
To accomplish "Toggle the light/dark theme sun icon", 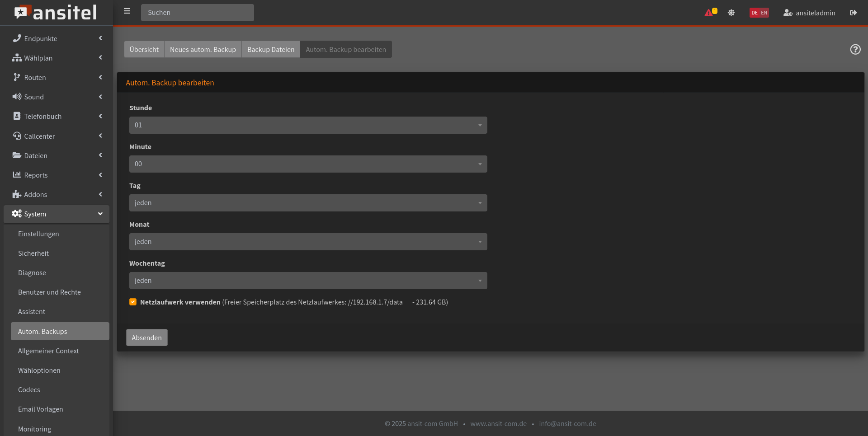I will [x=731, y=13].
